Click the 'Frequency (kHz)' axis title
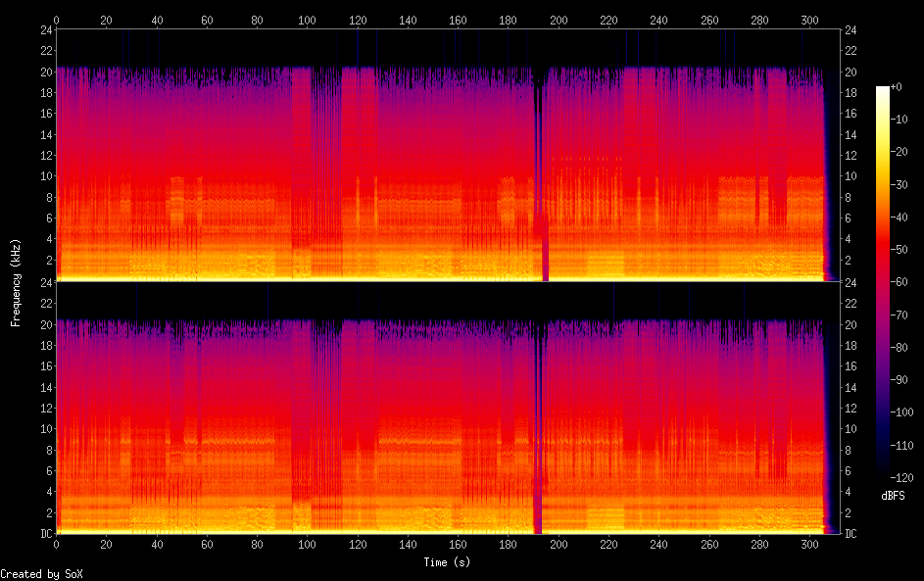This screenshot has width=924, height=581. pyautogui.click(x=16, y=283)
